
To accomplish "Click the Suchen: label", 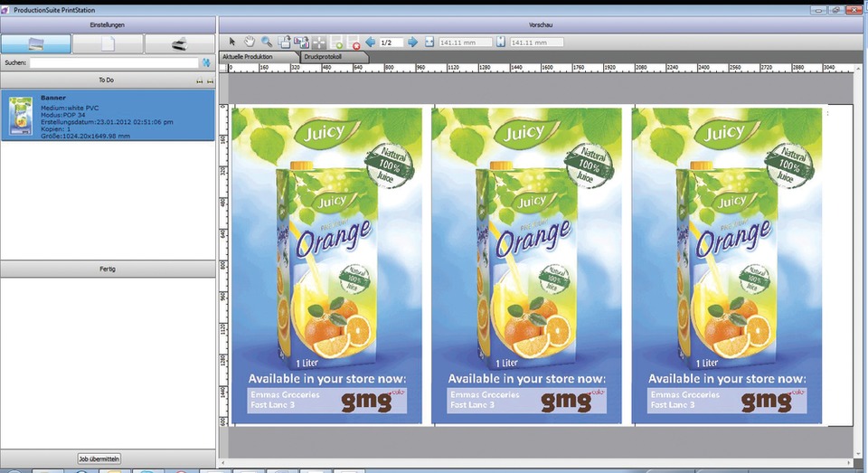I will coord(15,63).
